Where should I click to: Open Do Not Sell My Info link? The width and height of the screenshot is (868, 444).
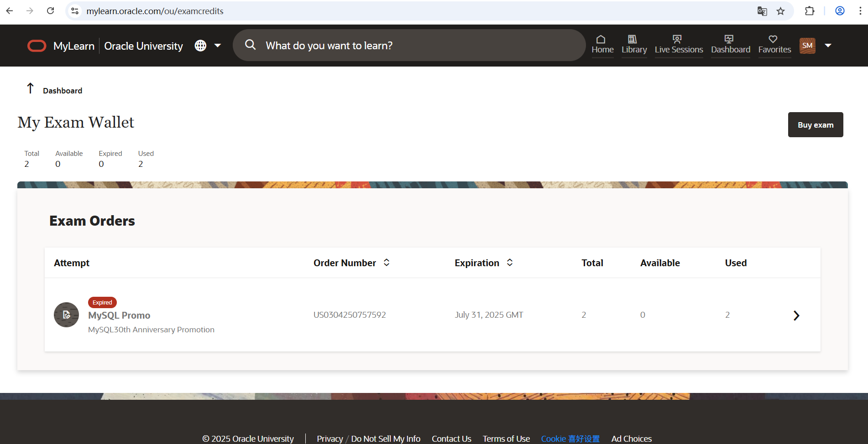[x=386, y=439]
